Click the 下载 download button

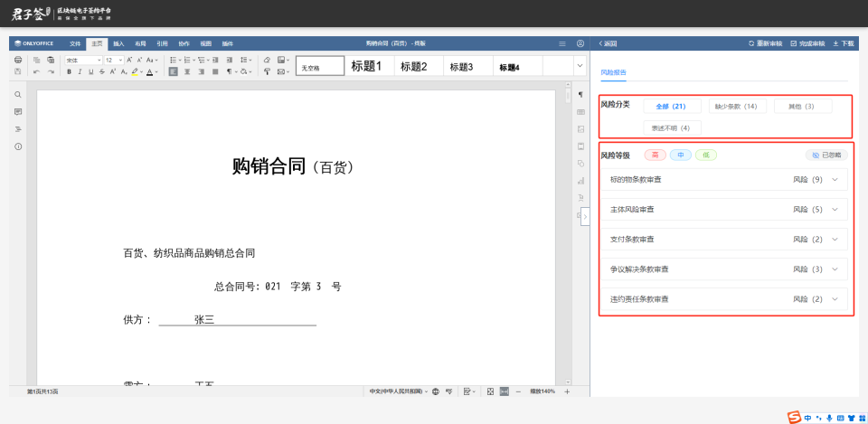pyautogui.click(x=843, y=43)
